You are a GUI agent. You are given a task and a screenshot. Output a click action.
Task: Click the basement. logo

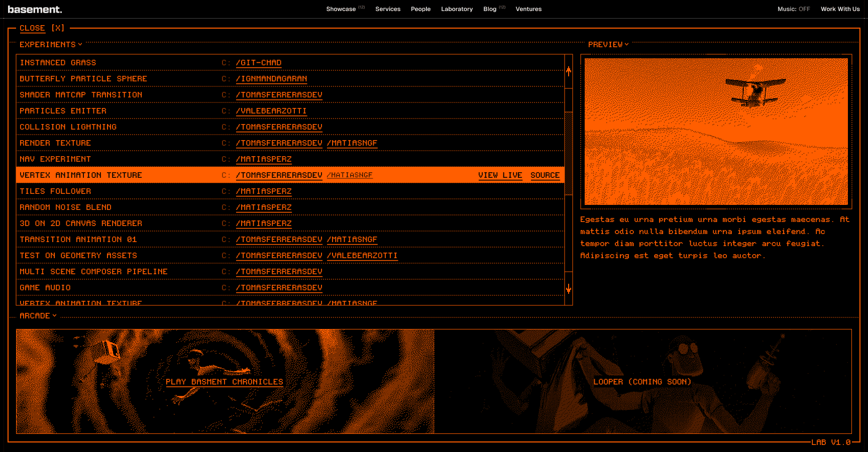35,9
